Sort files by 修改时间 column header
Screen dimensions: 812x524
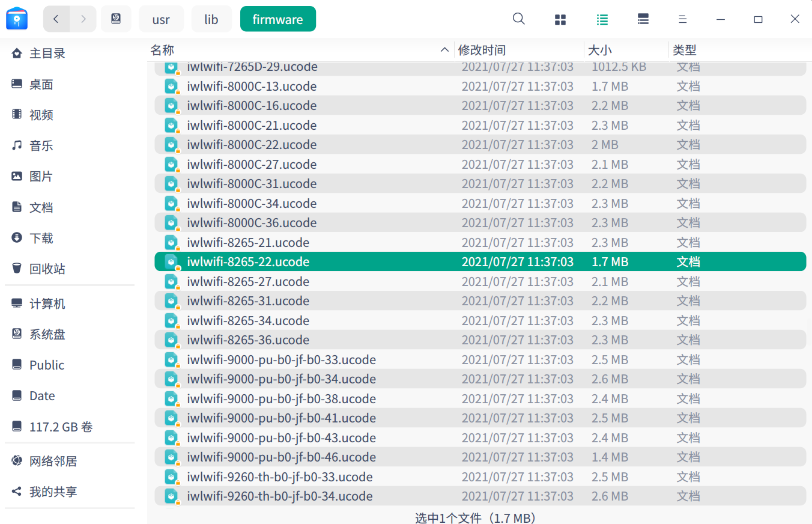(x=519, y=50)
